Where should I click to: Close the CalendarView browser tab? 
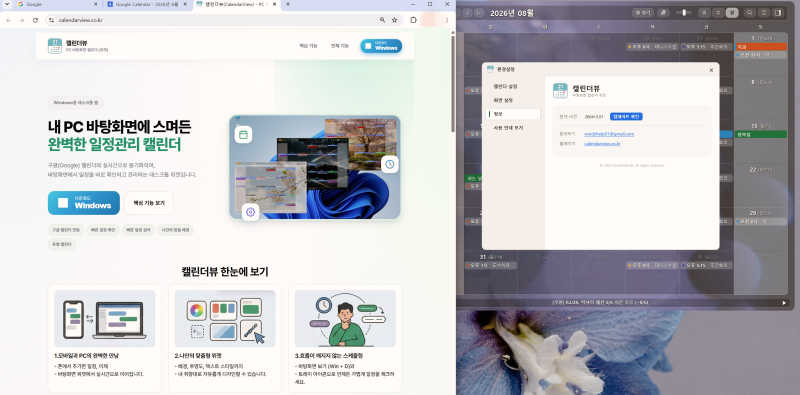click(x=274, y=4)
